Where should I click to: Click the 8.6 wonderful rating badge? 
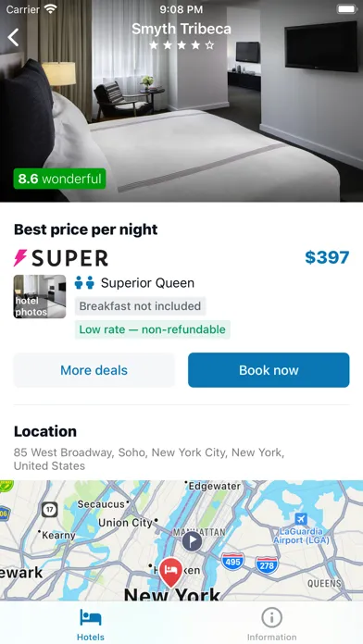coord(59,180)
